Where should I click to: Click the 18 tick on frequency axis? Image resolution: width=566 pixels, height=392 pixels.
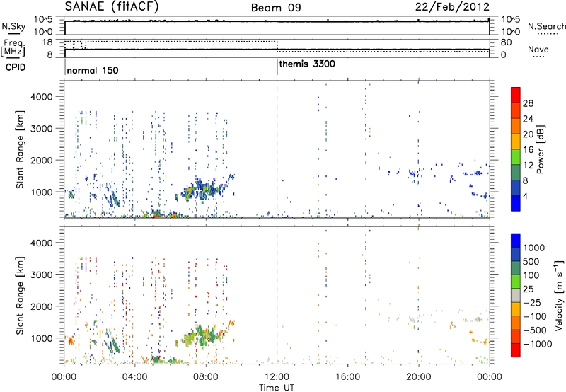tap(47, 42)
